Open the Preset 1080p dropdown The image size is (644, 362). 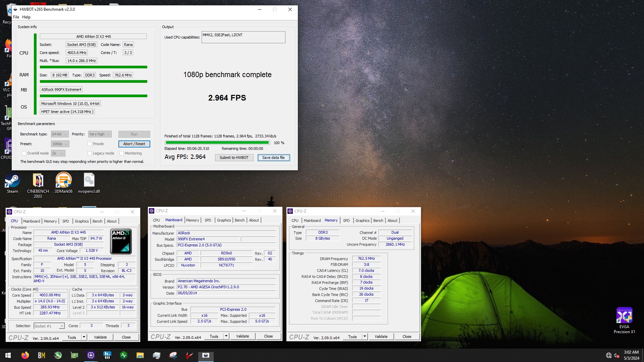tap(60, 144)
